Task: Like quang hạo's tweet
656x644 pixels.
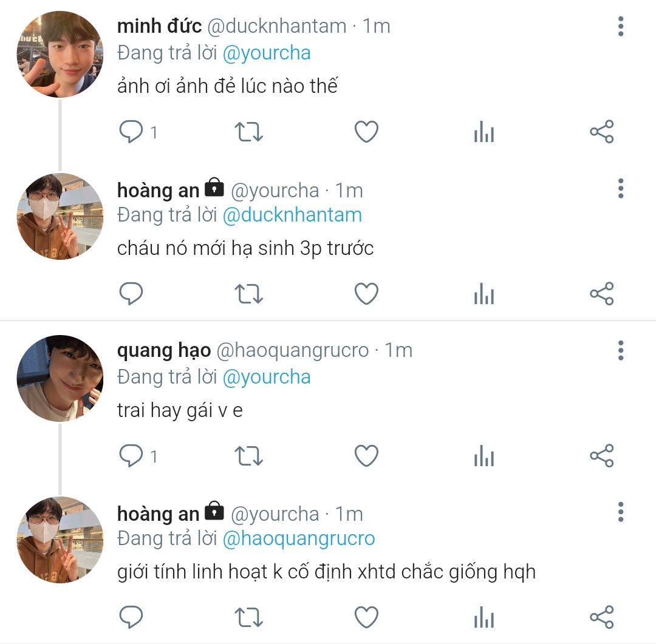Action: (x=366, y=456)
